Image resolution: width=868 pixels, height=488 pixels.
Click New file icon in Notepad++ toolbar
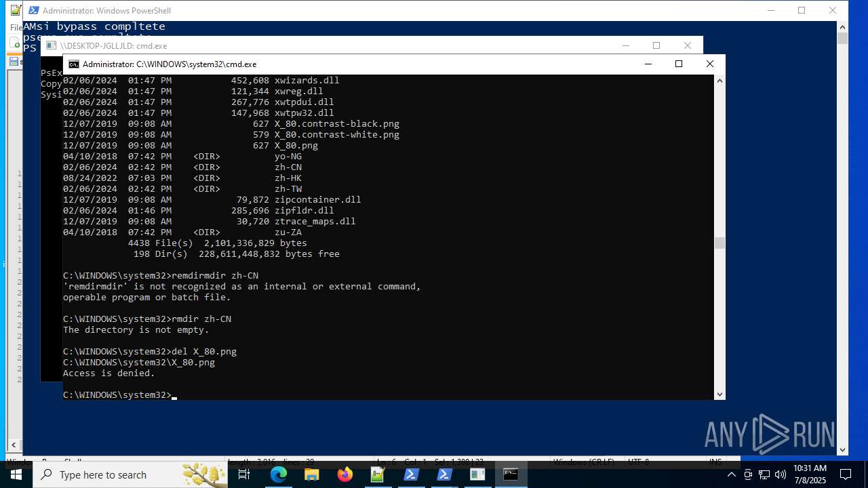[x=15, y=43]
